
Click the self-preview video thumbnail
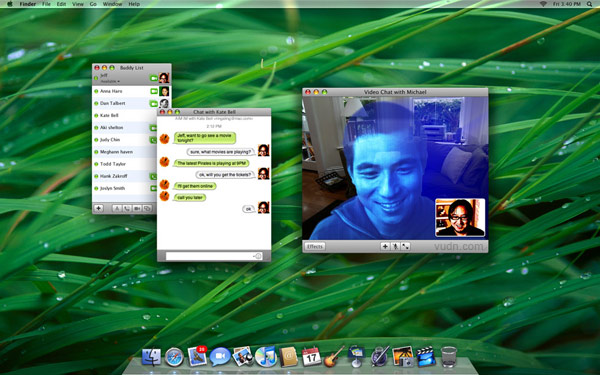[460, 217]
